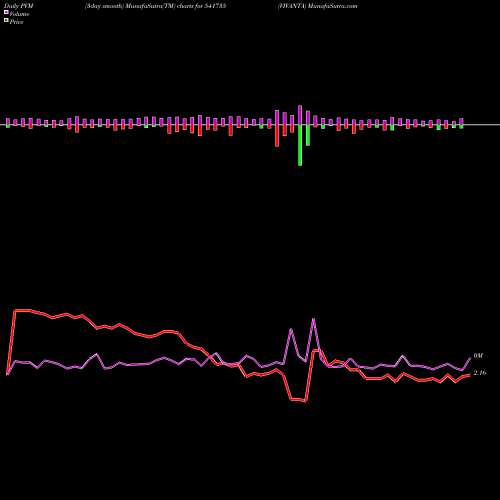Click the '0M' volume line end label
This screenshot has width=500, height=500.
(478, 356)
